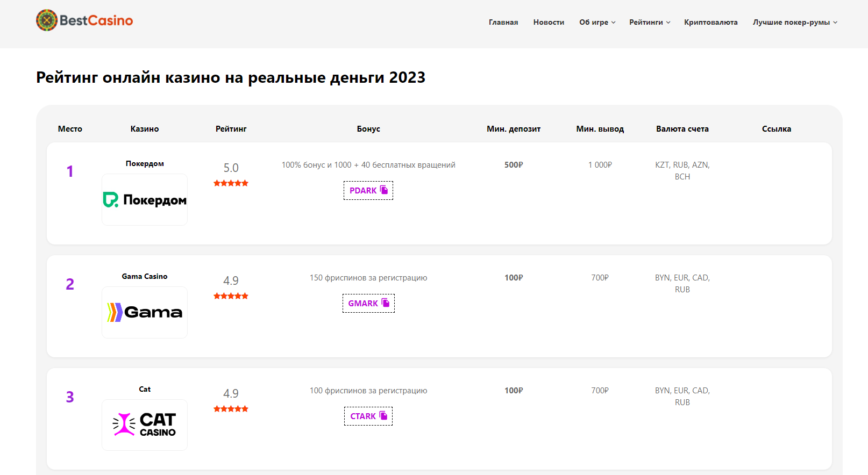The image size is (868, 475).
Task: Expand the Об игре dropdown
Action: point(597,22)
